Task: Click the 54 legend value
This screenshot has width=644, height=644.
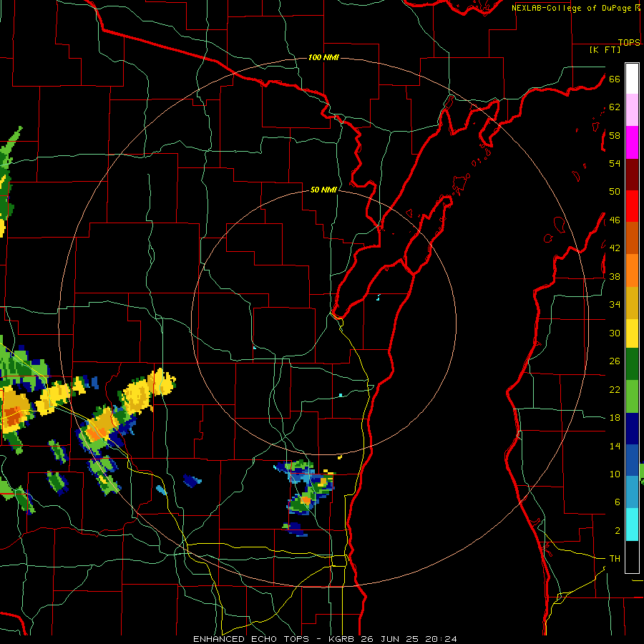Action: [615, 163]
